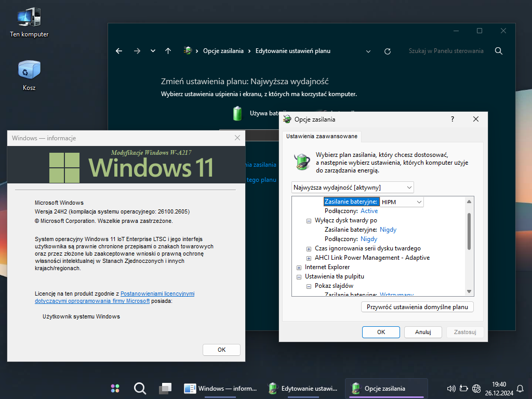
Task: Click the help question mark in Opcje zasilania
Action: 453,119
